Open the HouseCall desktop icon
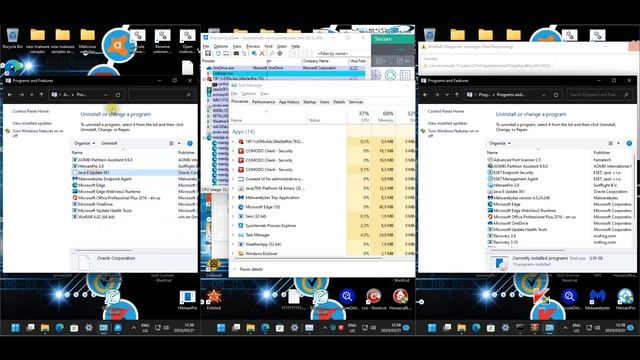The image size is (640, 360). coord(400,299)
